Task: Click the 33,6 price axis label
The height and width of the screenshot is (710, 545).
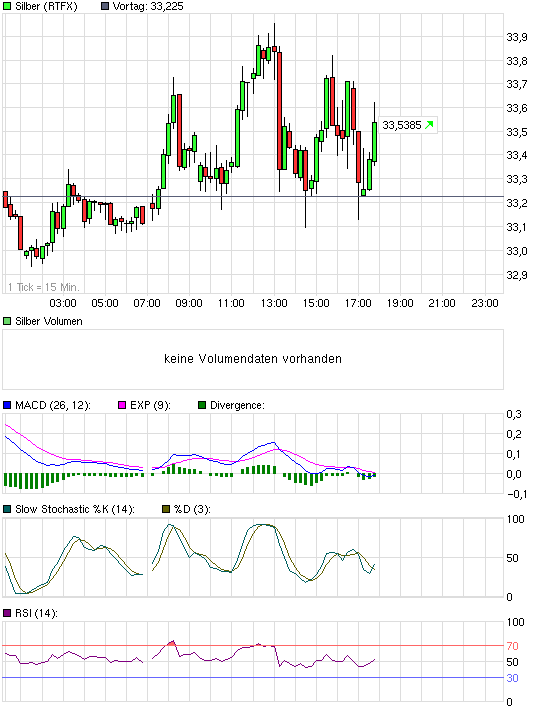Action: click(517, 108)
